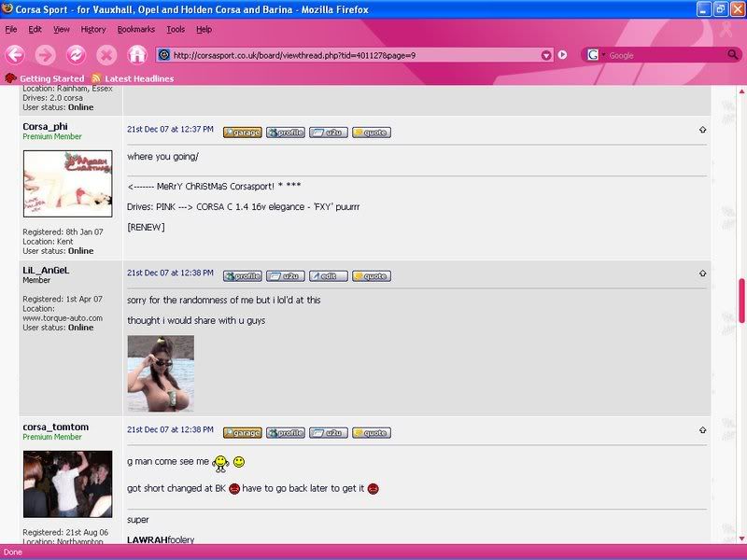Screen dimensions: 747x560
Task: Click the edit button on LiL_AnGeL's post
Action: coord(329,276)
